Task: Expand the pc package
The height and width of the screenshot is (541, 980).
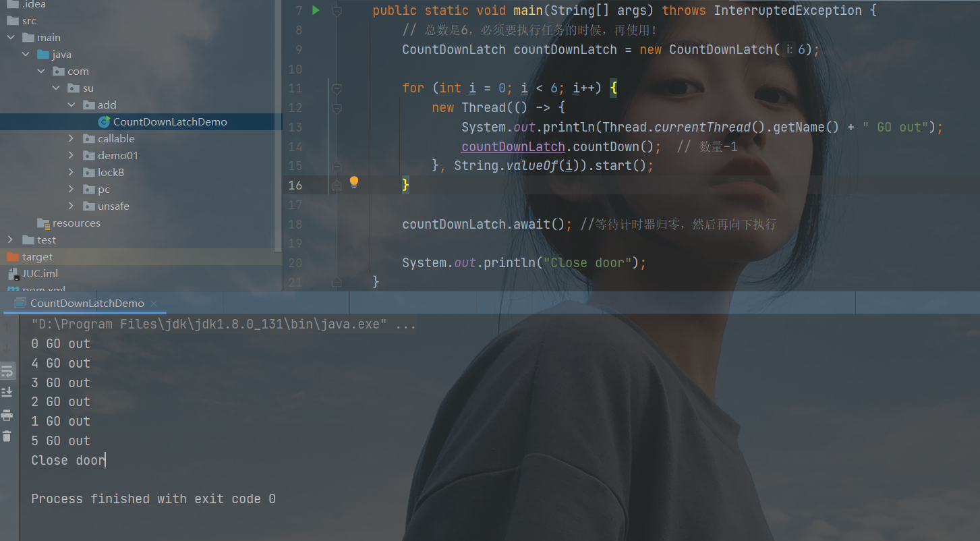Action: pos(71,190)
